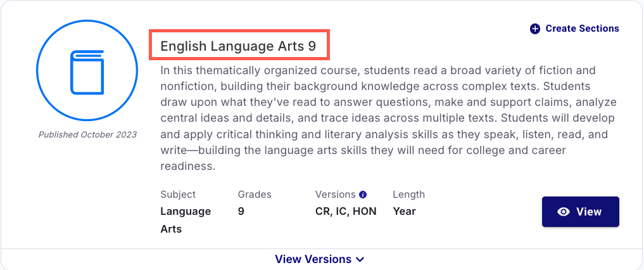Screen dimensions: 644x270
Task: Click the grade value 9
Action: [241, 211]
